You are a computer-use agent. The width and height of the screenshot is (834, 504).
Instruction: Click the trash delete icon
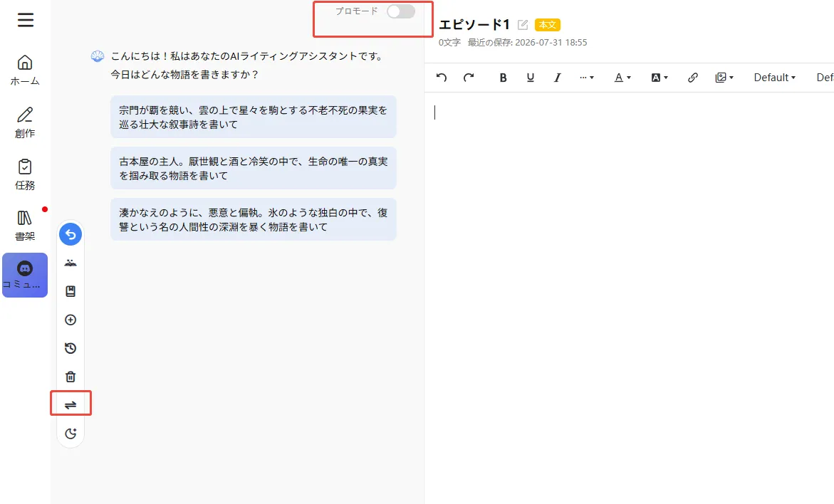coord(71,377)
